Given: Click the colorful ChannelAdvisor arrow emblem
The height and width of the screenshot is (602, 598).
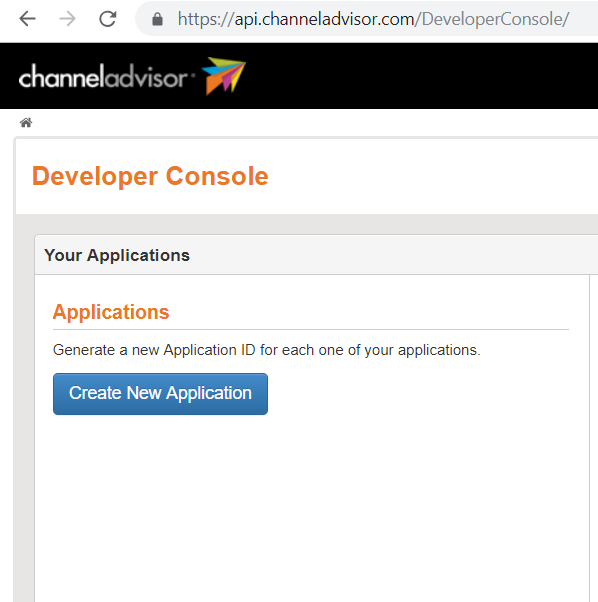Looking at the screenshot, I should (224, 76).
